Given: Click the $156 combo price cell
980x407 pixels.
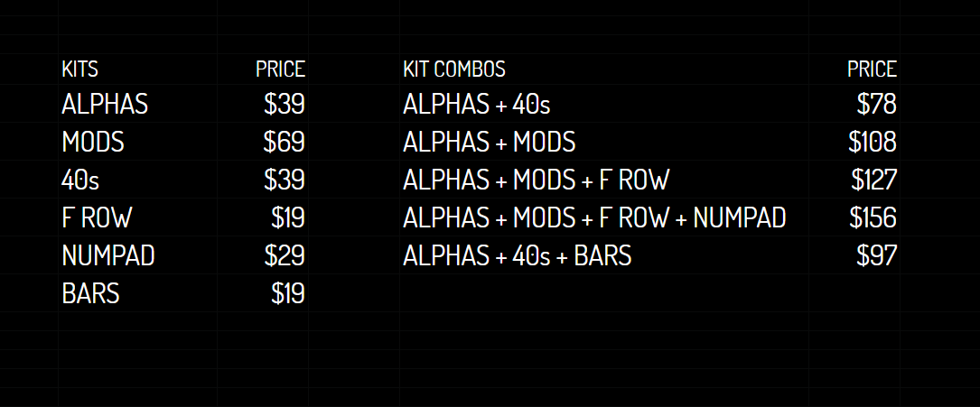Looking at the screenshot, I should click(x=872, y=218).
